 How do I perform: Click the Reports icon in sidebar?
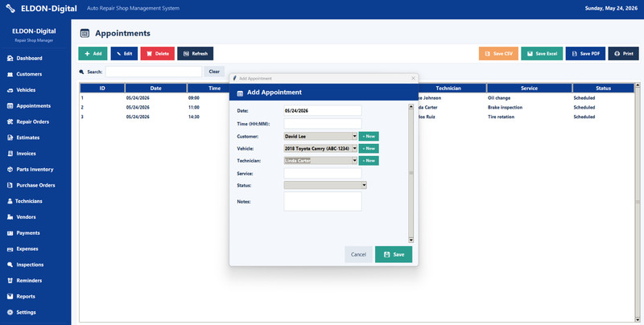click(x=10, y=297)
